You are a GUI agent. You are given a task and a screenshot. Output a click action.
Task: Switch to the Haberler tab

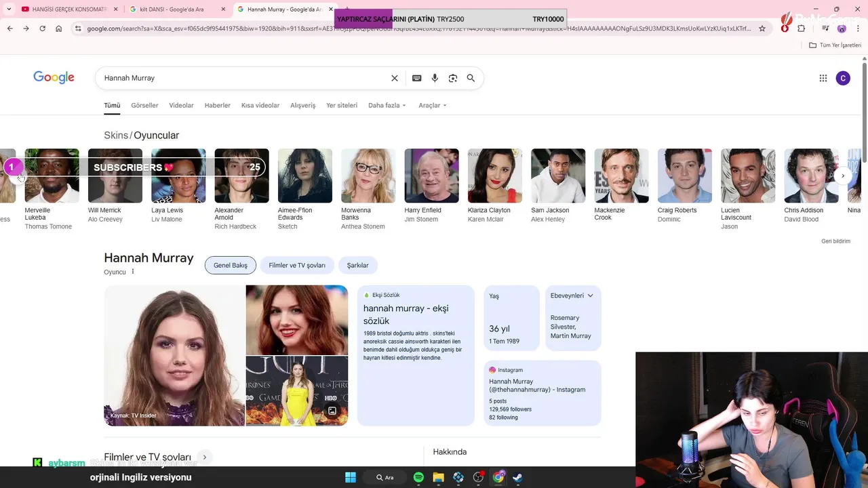pos(218,105)
